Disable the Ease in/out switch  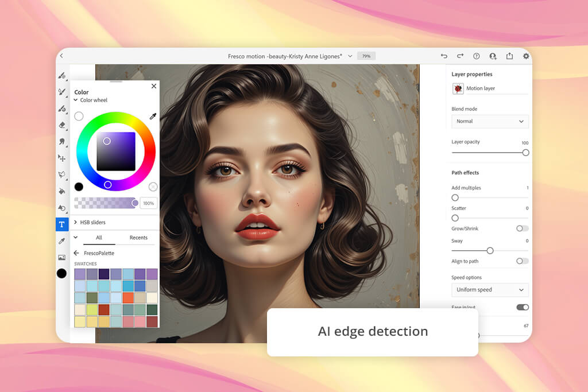click(523, 307)
